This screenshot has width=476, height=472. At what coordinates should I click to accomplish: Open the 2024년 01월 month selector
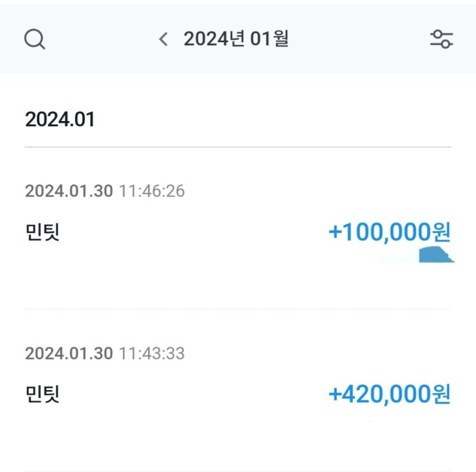tap(236, 40)
